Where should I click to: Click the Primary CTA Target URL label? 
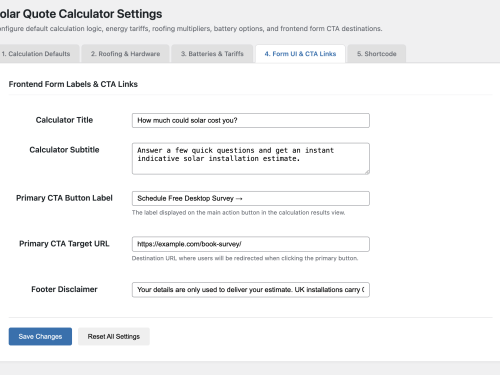tap(64, 244)
